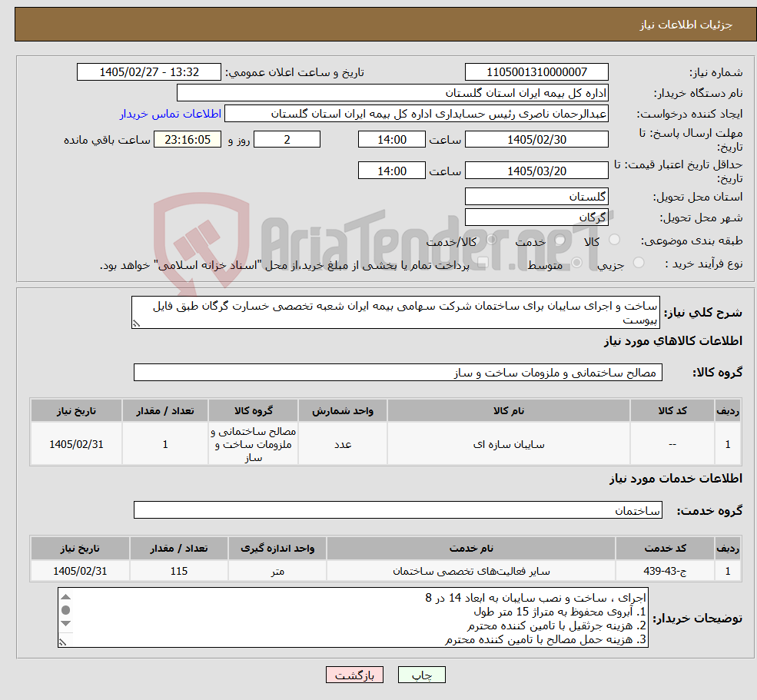Click the need number field 1105001310000007
This screenshot has height=700, width=757.
click(x=536, y=72)
